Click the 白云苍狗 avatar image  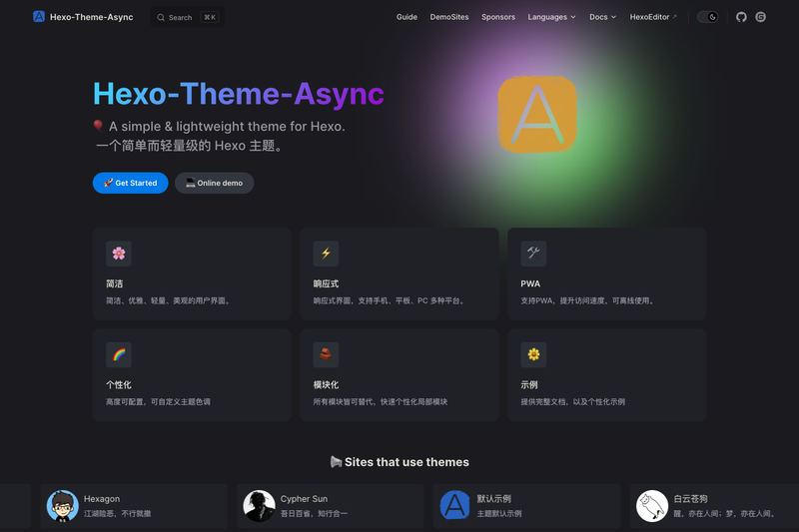[x=652, y=506]
